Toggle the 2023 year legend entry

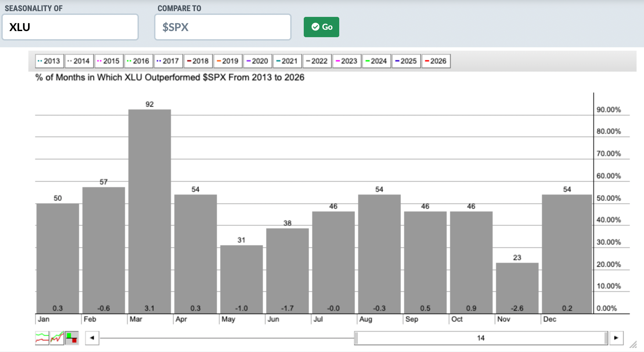pyautogui.click(x=347, y=61)
